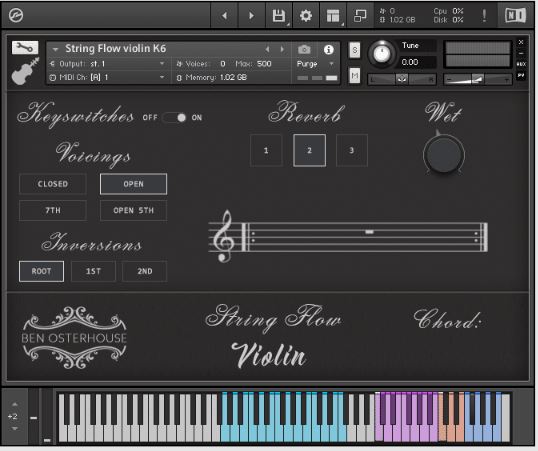Screen dimensions: 538x451
Task: Click the Cpu 0% readout
Action: [x=448, y=11]
